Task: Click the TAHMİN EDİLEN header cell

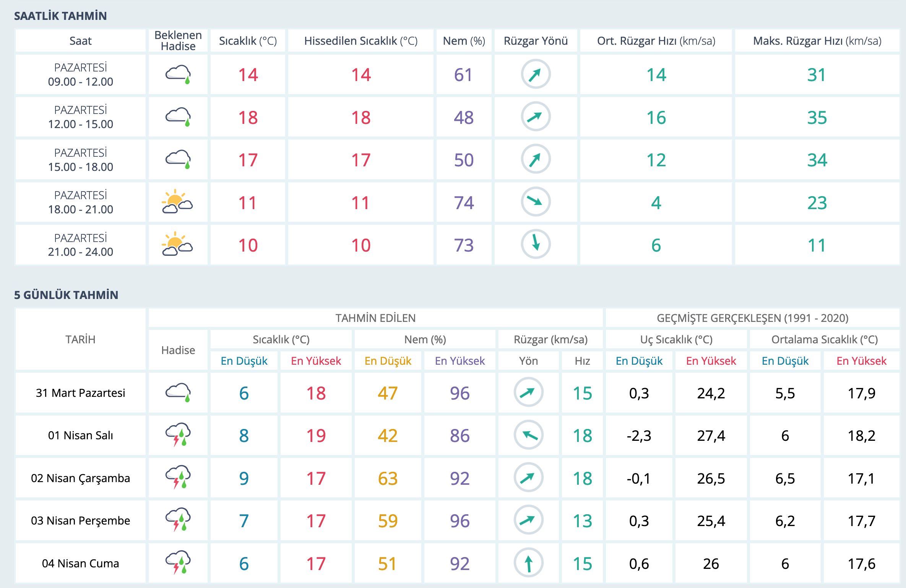Action: click(x=375, y=318)
